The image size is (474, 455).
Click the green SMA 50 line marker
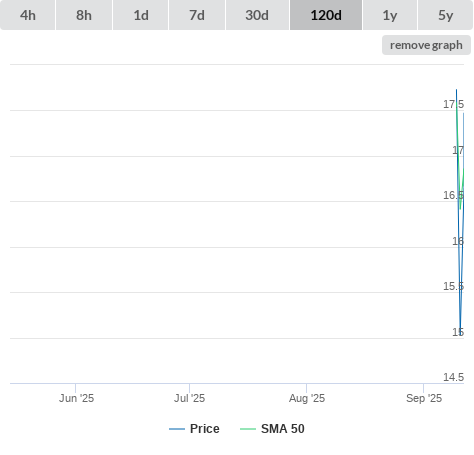coord(248,429)
